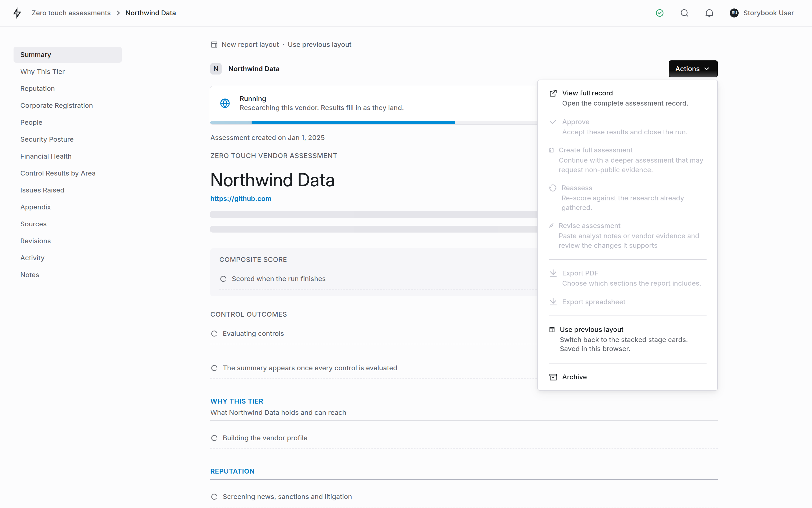This screenshot has height=508, width=812.
Task: Click the lightning bolt app logo
Action: click(17, 13)
